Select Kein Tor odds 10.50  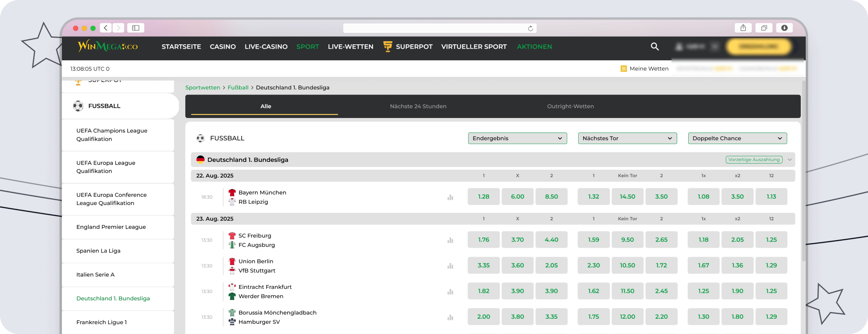click(627, 265)
